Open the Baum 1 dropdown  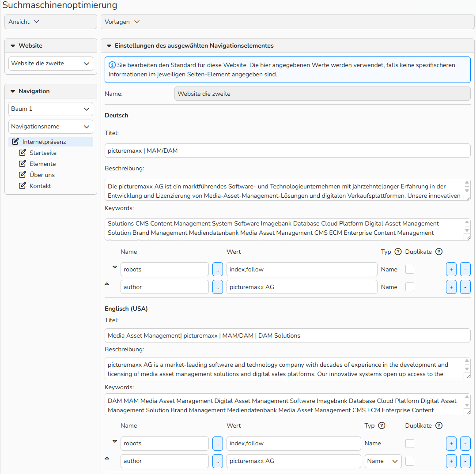(x=51, y=109)
